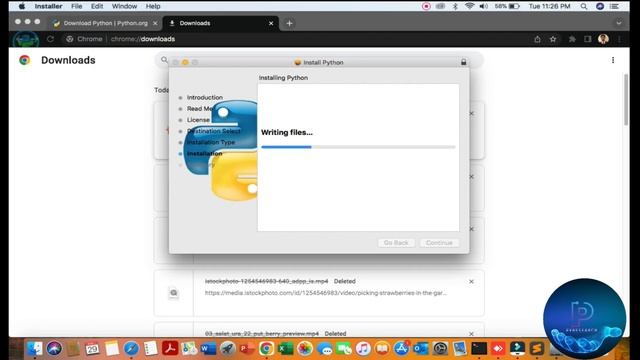640x360 pixels.
Task: Open the Downloads page more-actions menu
Action: pos(613,60)
